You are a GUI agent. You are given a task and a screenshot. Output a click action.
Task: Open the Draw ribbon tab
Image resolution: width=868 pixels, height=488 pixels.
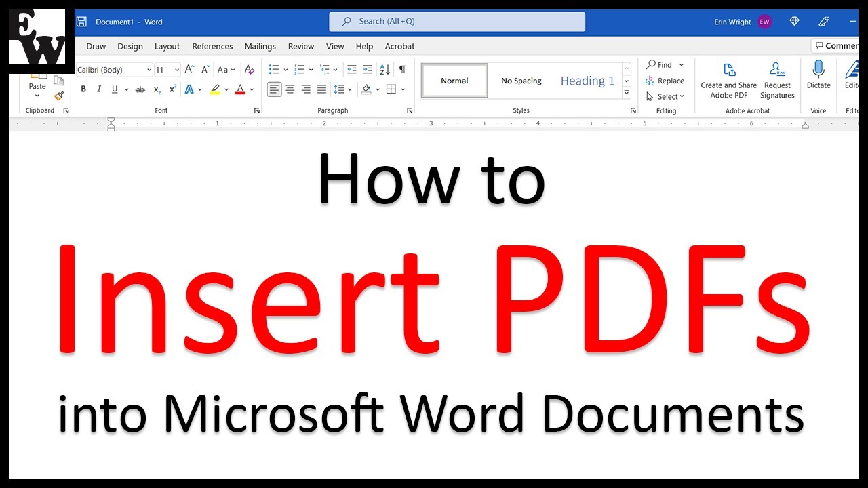pyautogui.click(x=96, y=46)
